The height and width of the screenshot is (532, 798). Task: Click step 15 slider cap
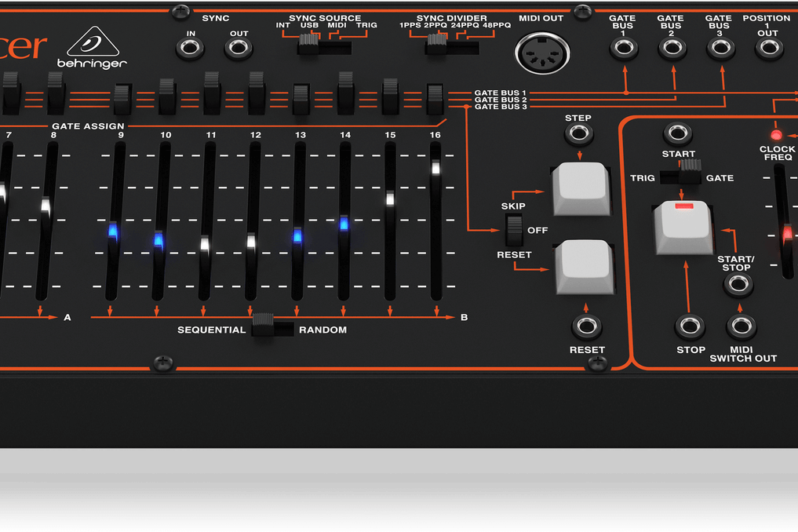pos(390,199)
